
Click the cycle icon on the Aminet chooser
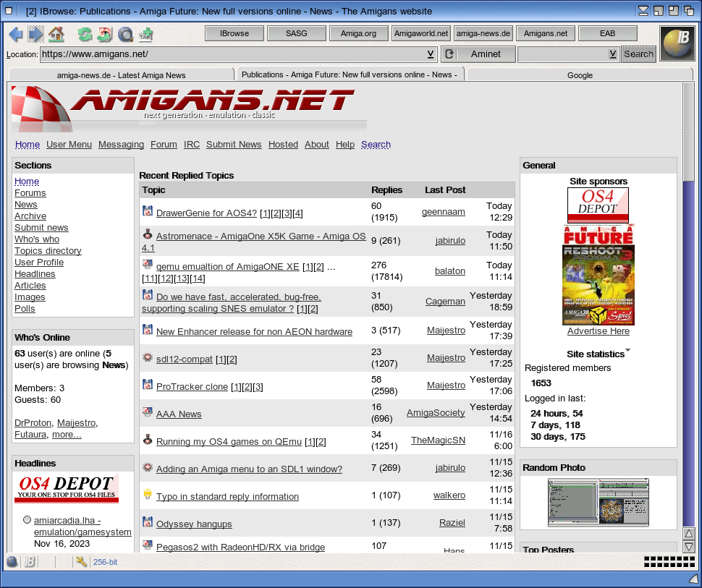[x=449, y=54]
